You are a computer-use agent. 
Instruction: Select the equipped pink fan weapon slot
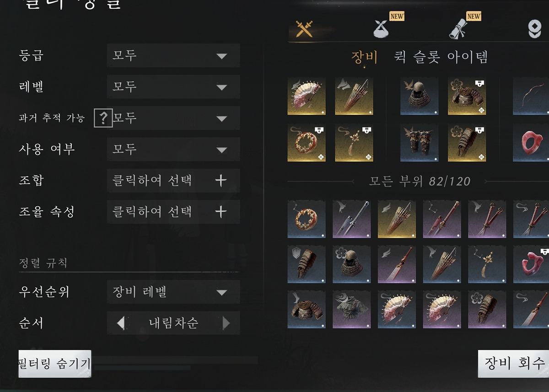[x=307, y=96]
